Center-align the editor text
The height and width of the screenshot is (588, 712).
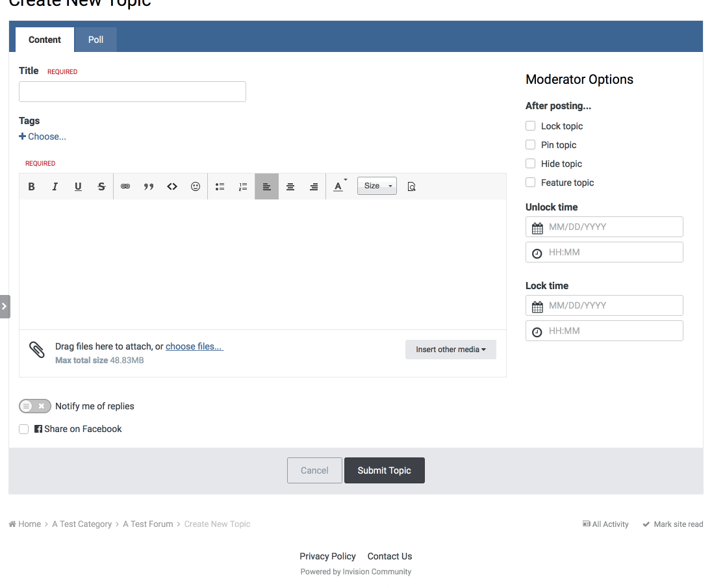[x=290, y=186]
